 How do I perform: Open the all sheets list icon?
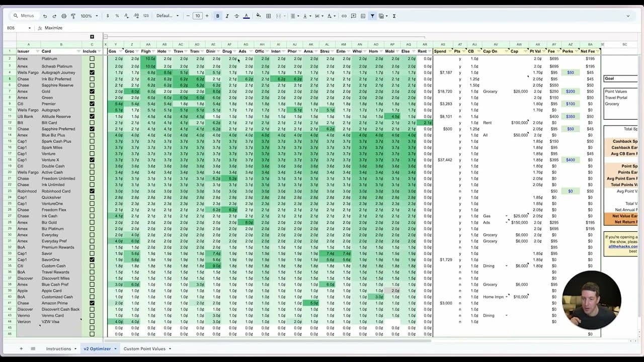pos(33,348)
